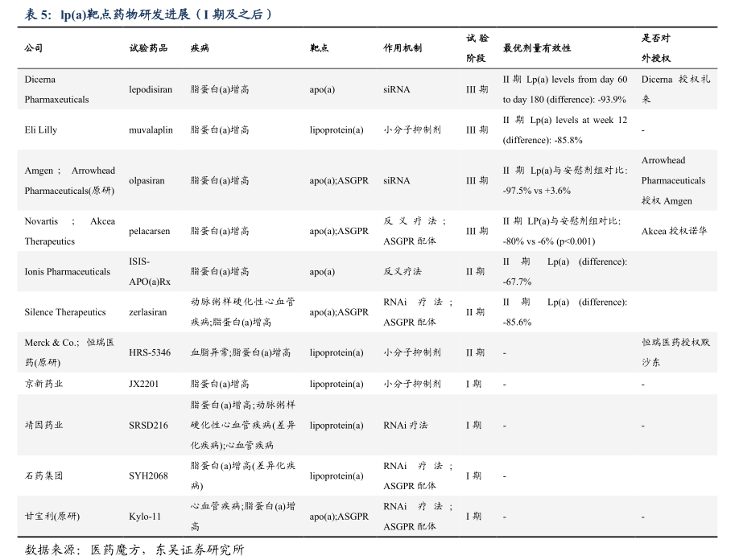Click the drug name 'HRS-5346'

150,352
